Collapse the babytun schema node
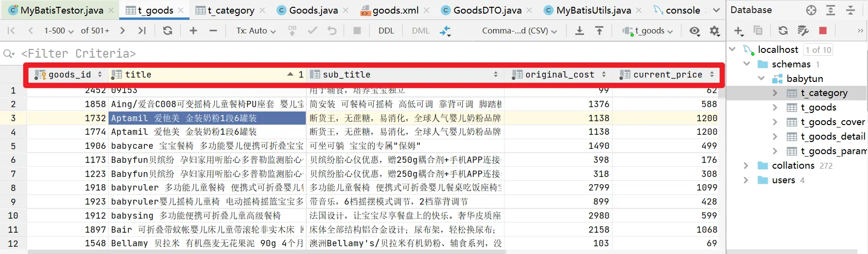Screen dimensions: 868x254 761,79
